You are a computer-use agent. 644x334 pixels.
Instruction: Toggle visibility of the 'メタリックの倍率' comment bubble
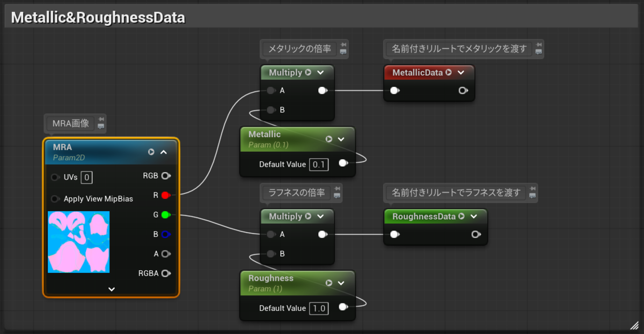pyautogui.click(x=343, y=52)
